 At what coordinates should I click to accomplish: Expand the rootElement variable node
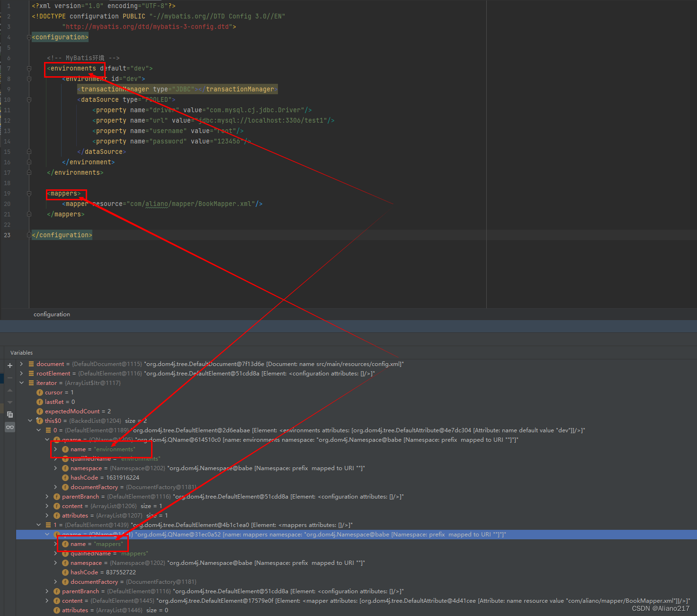21,374
